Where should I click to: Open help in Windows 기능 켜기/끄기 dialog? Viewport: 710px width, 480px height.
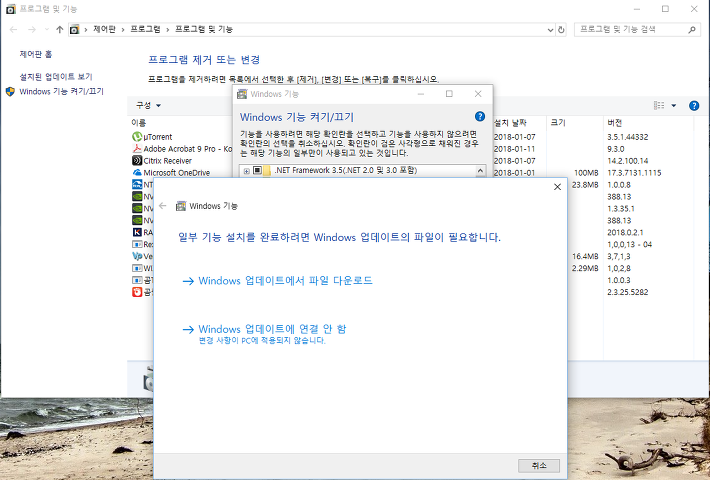click(x=480, y=116)
